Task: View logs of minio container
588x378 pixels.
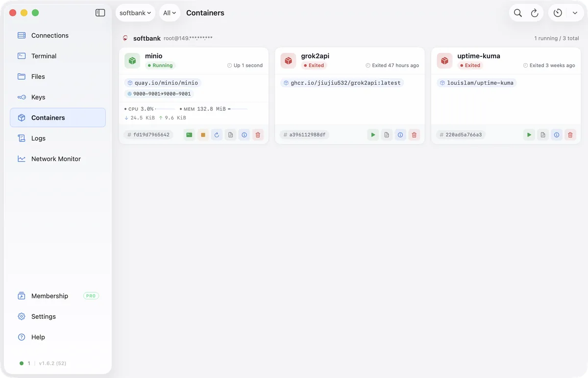Action: 230,135
